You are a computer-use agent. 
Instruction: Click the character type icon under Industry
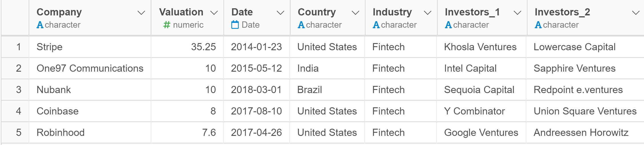pyautogui.click(x=376, y=25)
